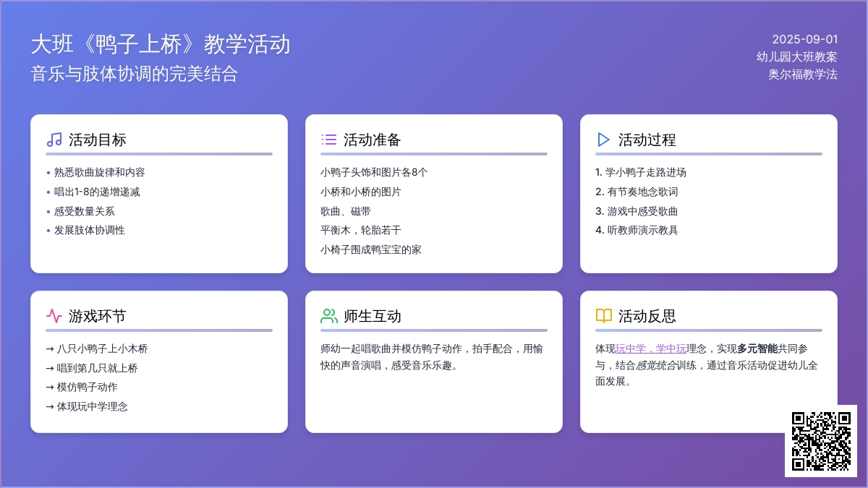Click the play triangle icon beside 活动过程
The image size is (868, 488).
[x=604, y=140]
